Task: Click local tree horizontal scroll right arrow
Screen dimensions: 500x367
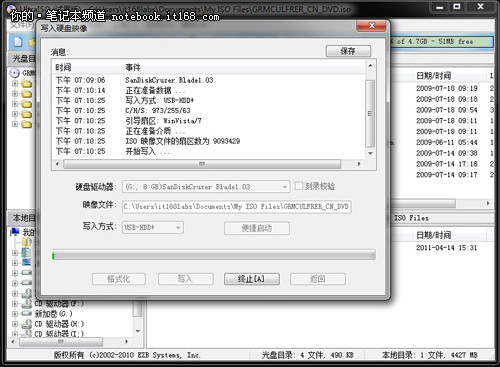Action: [126, 342]
